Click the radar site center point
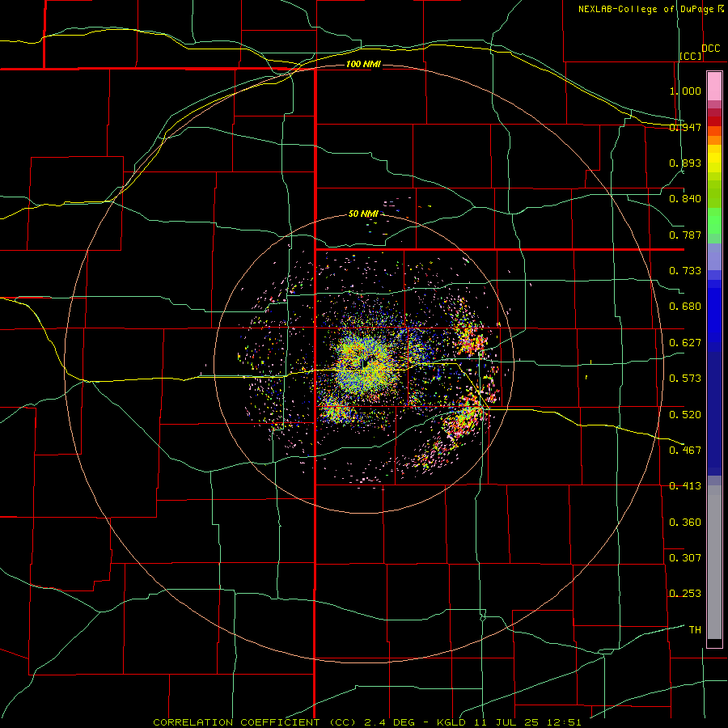728x728 pixels. coord(365,365)
